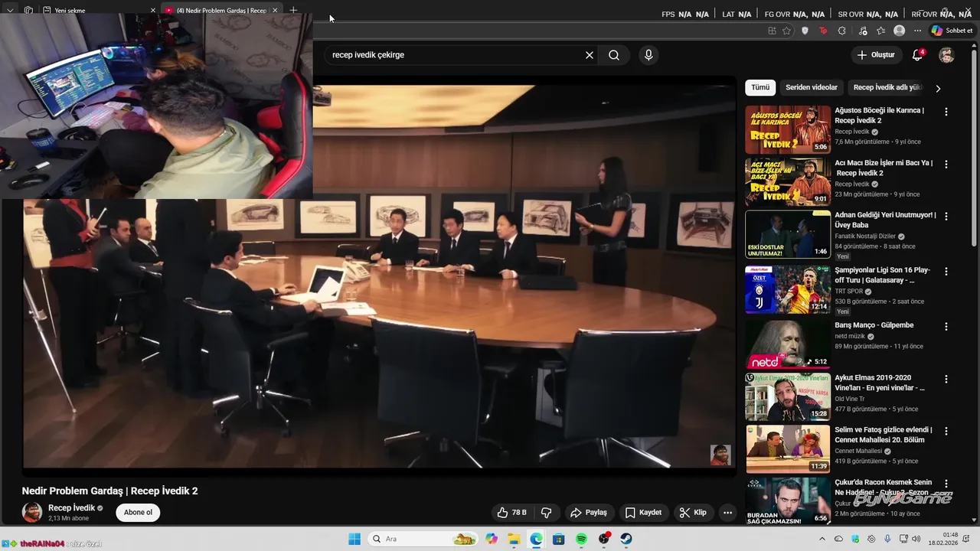Open browser Extensions puzzle icon

(842, 31)
